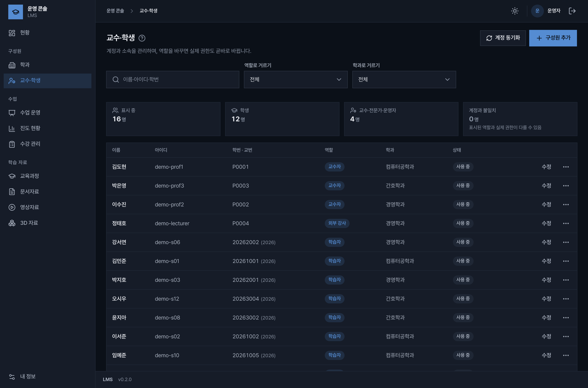Go to 학과 in sidebar
The image size is (588, 388).
coord(48,65)
